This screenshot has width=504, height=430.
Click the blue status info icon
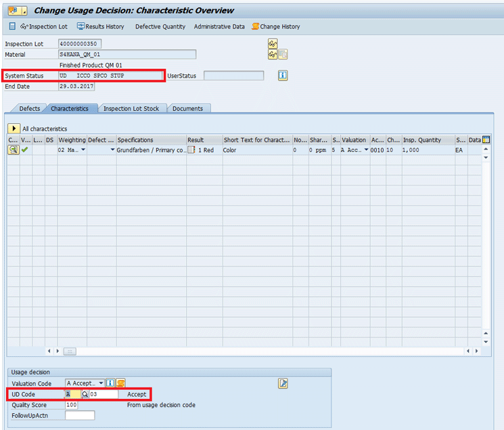283,76
